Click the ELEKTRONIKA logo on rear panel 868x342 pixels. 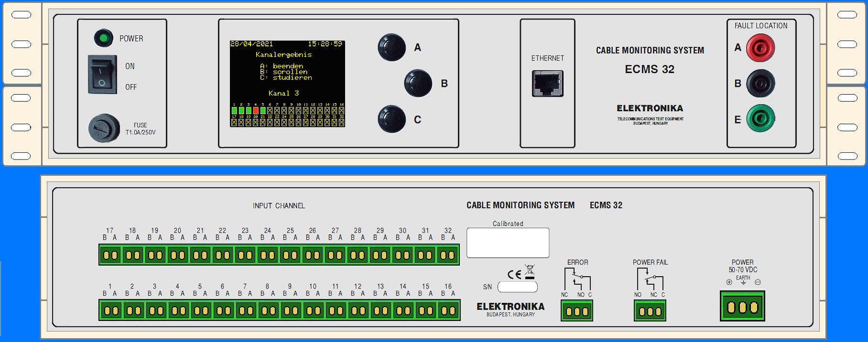point(510,307)
